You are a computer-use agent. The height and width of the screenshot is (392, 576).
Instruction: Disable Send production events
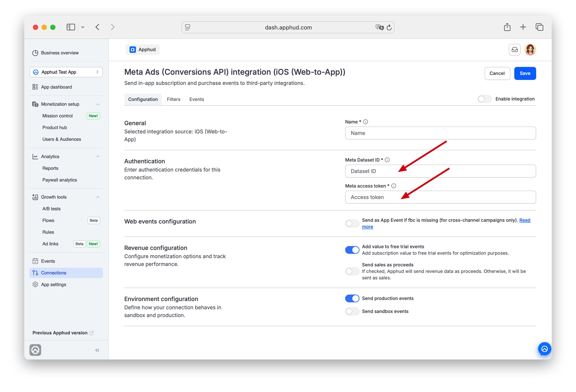click(x=352, y=298)
